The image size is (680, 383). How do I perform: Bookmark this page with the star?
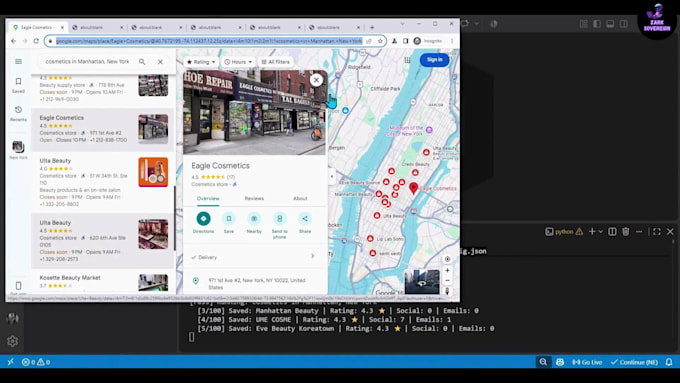380,41
